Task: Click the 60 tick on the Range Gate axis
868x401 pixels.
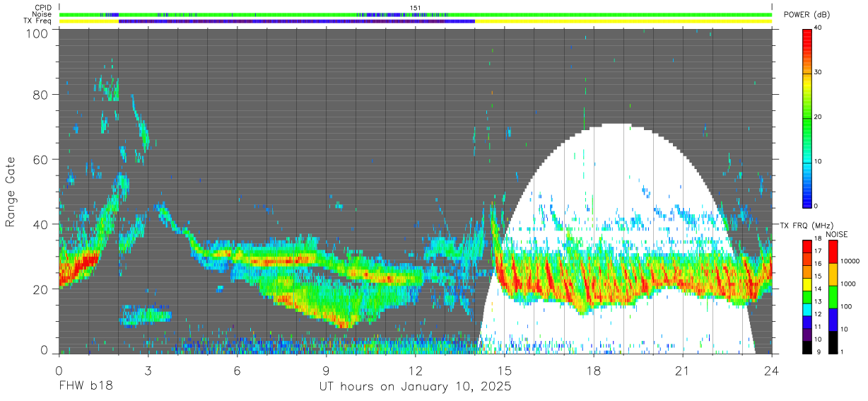Action: click(x=41, y=159)
